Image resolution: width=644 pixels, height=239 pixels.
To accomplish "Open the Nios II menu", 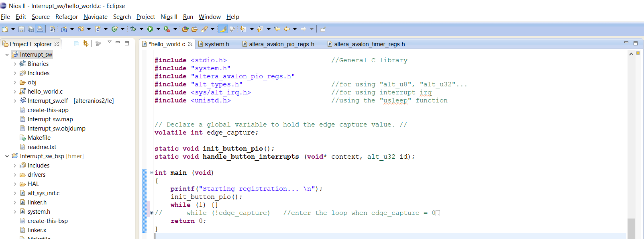I will pyautogui.click(x=169, y=17).
